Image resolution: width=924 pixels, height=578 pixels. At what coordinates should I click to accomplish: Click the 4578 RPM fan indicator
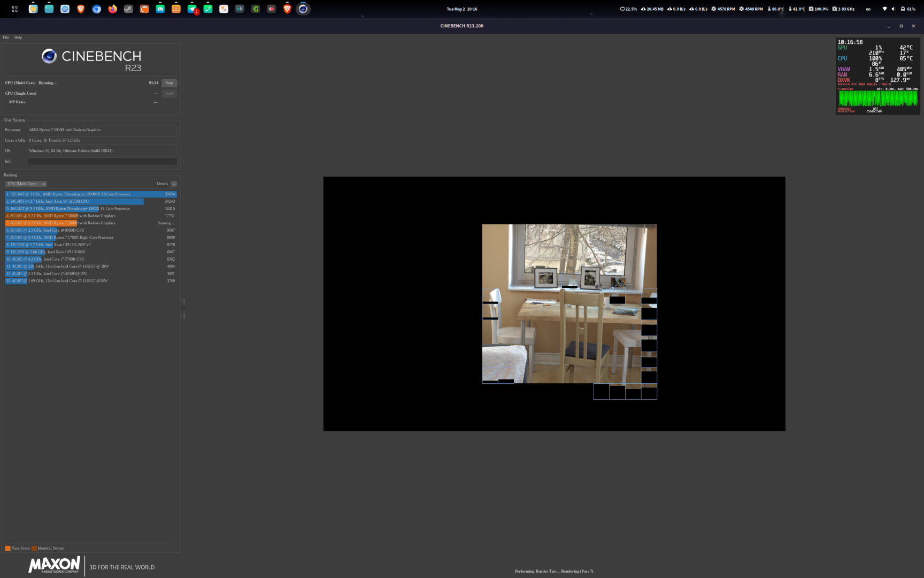(x=723, y=9)
